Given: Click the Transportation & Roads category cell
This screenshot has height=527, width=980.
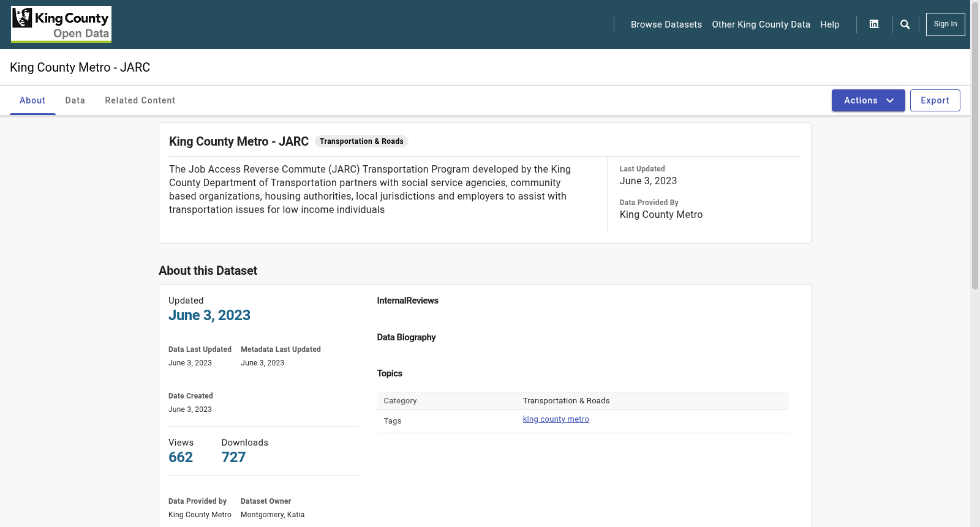Looking at the screenshot, I should click(x=566, y=401).
